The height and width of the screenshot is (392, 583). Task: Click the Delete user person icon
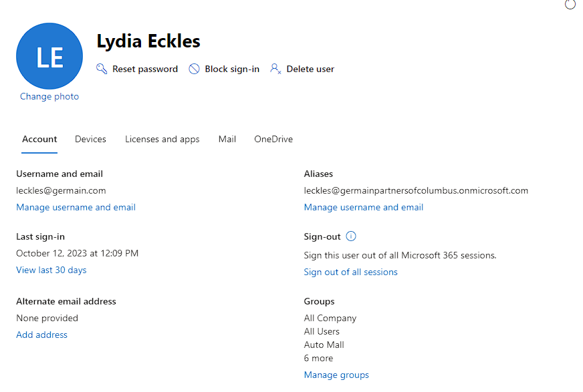pos(275,69)
